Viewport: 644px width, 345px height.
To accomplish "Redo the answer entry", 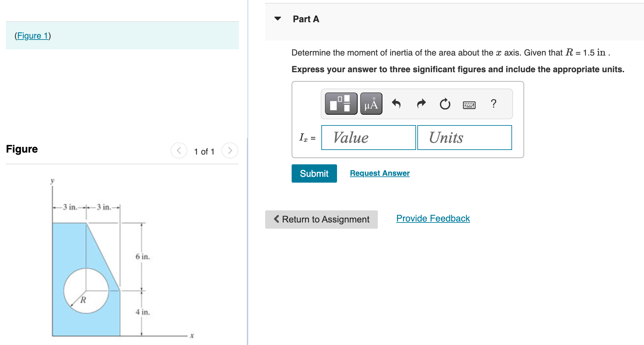I will pyautogui.click(x=421, y=104).
